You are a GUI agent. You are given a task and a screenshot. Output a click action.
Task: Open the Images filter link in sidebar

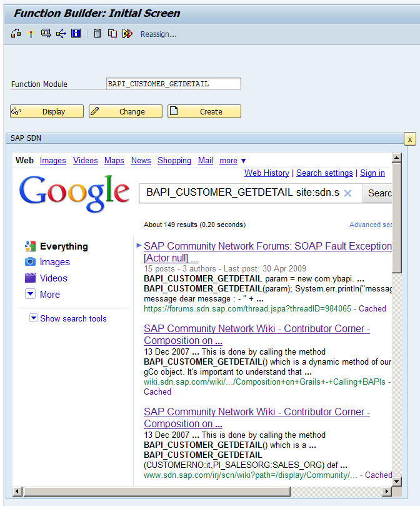55,262
